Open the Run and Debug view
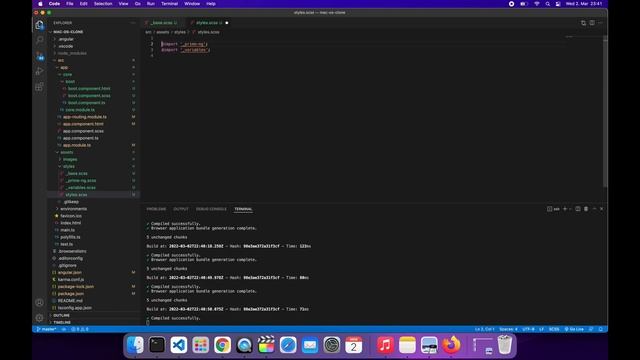This screenshot has width=640, height=360. [40, 71]
